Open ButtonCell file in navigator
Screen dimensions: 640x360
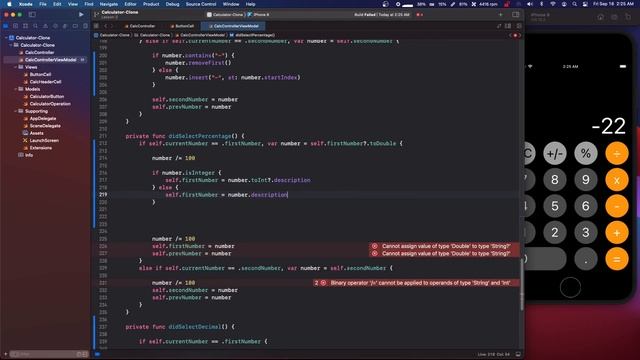pos(38,74)
